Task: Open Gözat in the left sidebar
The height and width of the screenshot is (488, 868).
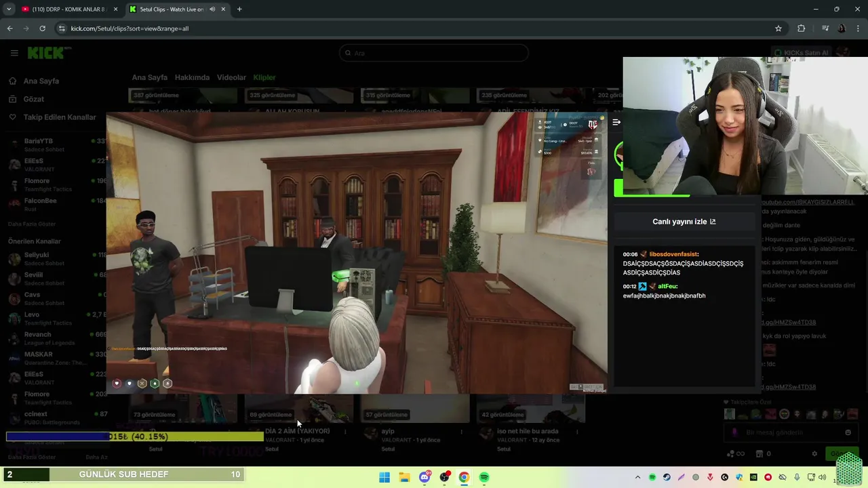Action: (34, 99)
